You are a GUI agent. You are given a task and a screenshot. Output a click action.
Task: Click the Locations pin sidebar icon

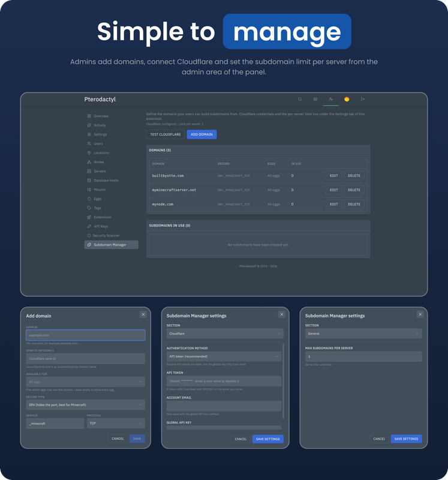(x=89, y=153)
